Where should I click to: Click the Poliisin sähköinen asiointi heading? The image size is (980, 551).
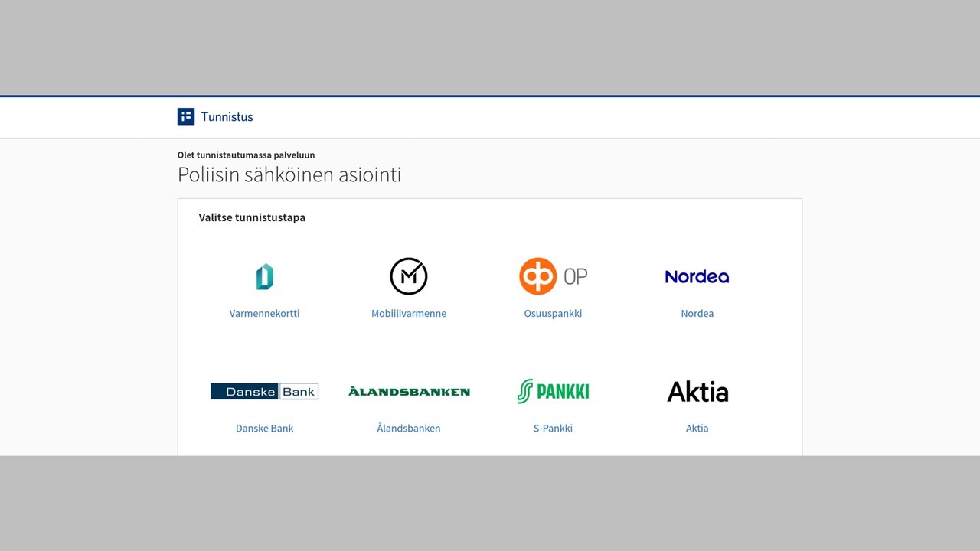289,174
